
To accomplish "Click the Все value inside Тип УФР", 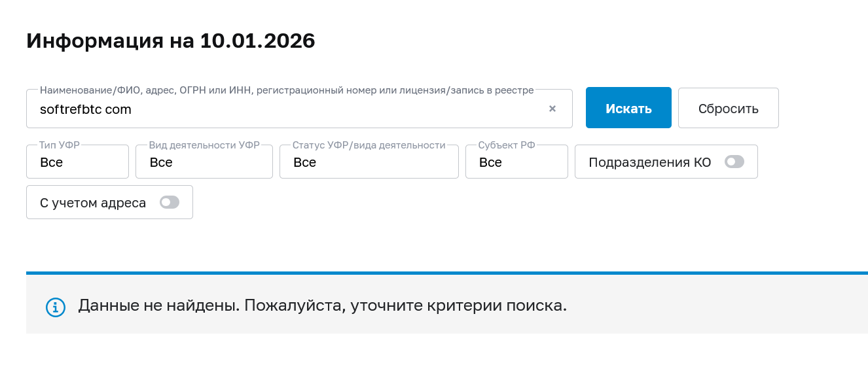I will pos(52,163).
